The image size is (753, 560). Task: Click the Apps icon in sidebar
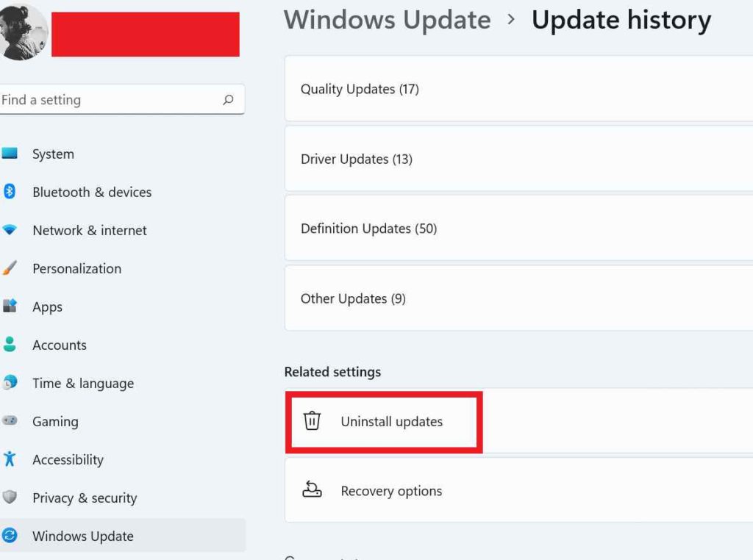pyautogui.click(x=9, y=306)
